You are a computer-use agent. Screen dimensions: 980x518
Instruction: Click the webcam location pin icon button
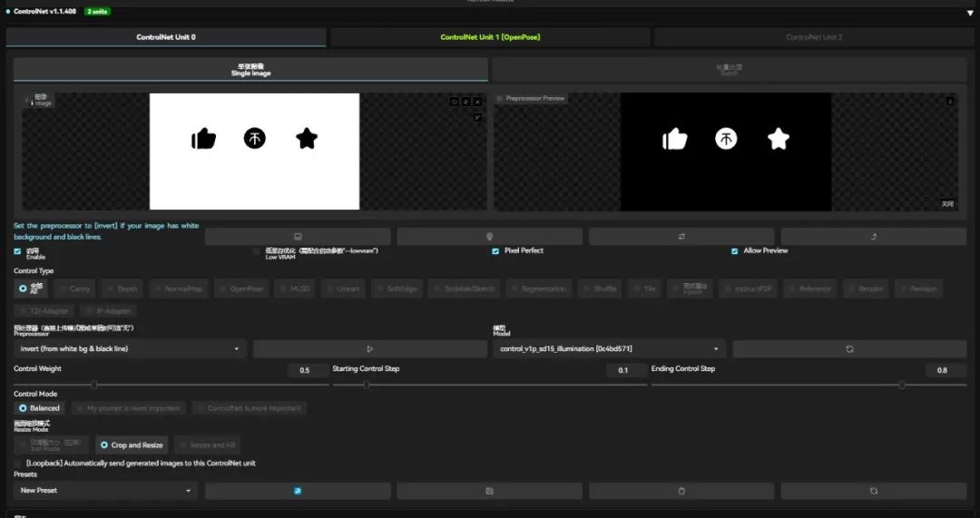pyautogui.click(x=489, y=236)
